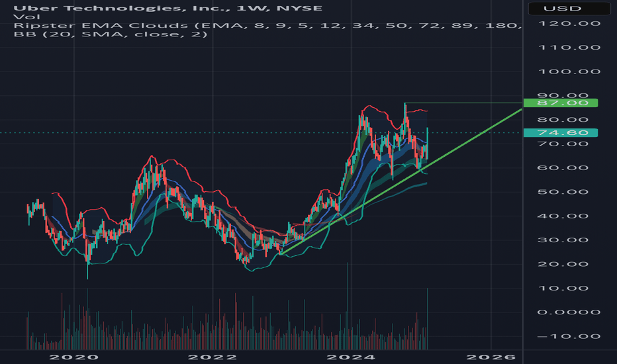The width and height of the screenshot is (617, 364).
Task: Click the Uber Technologies, Inc. symbol title
Action: pos(167,8)
